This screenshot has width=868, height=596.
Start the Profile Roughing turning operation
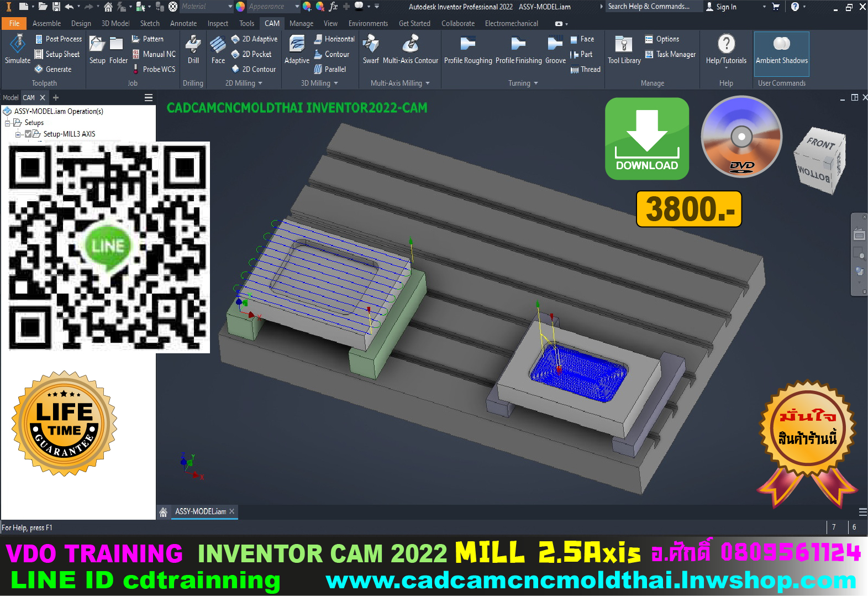tap(467, 49)
